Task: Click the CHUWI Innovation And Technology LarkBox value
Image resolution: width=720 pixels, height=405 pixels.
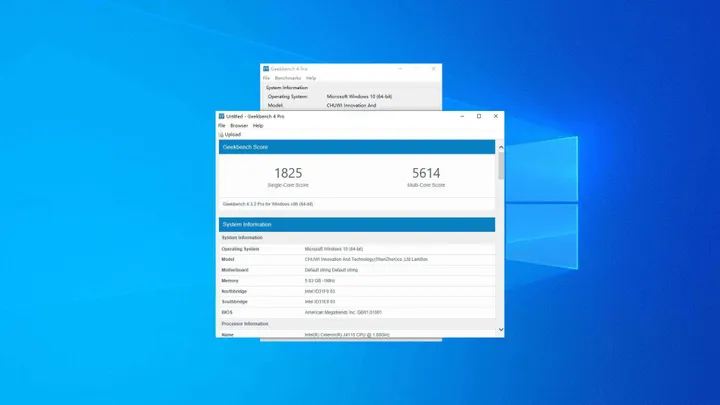Action: (366, 259)
